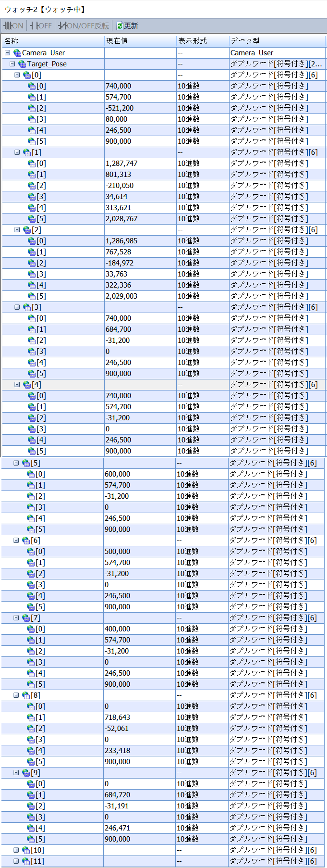Click the Target_Pose variable icon
The height and width of the screenshot is (868, 327).
click(22, 64)
